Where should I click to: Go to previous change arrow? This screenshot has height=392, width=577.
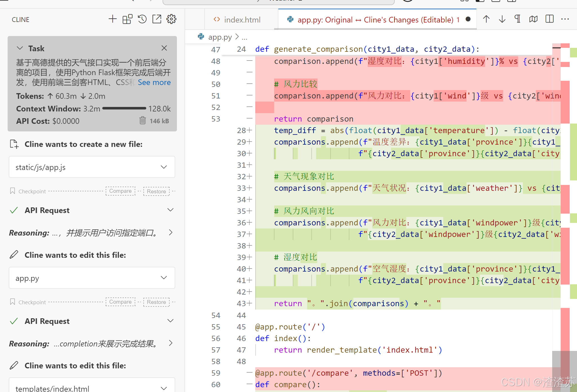(x=486, y=19)
